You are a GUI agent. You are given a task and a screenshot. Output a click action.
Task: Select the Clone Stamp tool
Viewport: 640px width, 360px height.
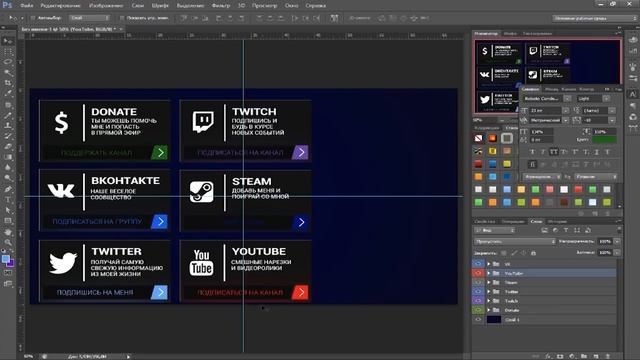[8, 126]
